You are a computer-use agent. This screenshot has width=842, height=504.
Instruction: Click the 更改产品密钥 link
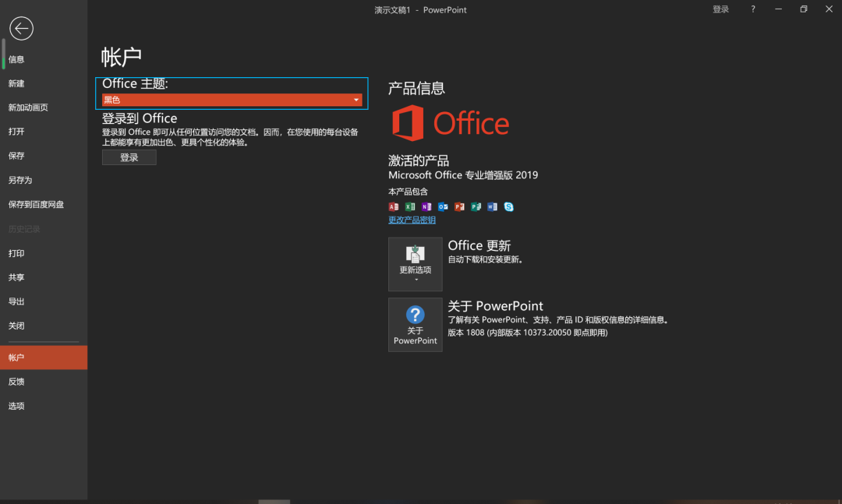pos(412,220)
